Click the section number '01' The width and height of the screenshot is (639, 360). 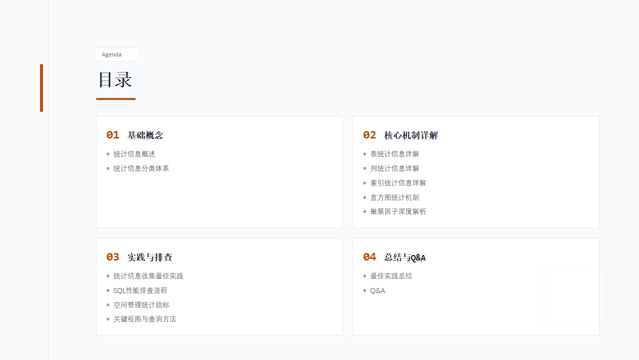click(x=112, y=135)
